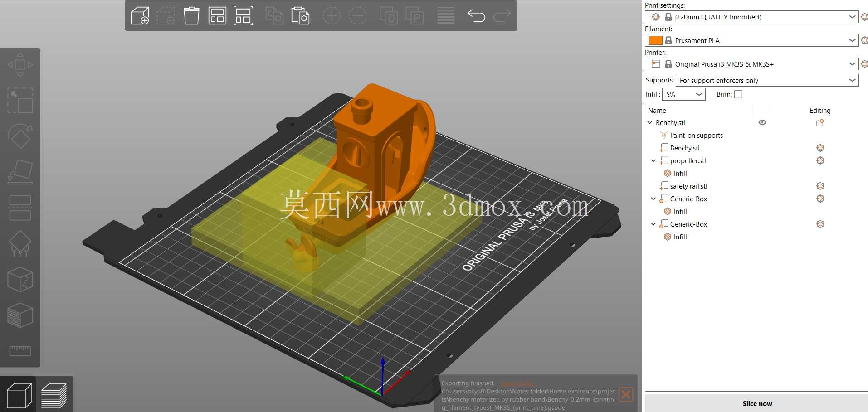
Task: Click the Undo arrow
Action: (476, 16)
